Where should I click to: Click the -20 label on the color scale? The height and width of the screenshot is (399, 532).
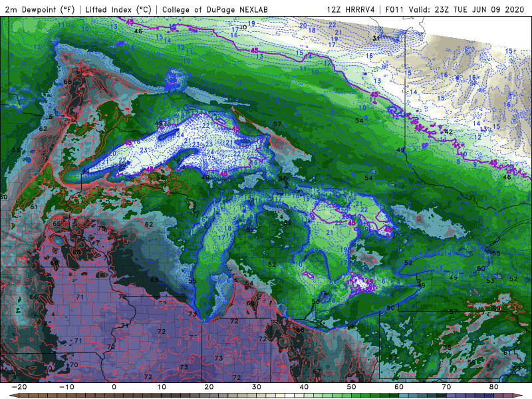(x=19, y=387)
